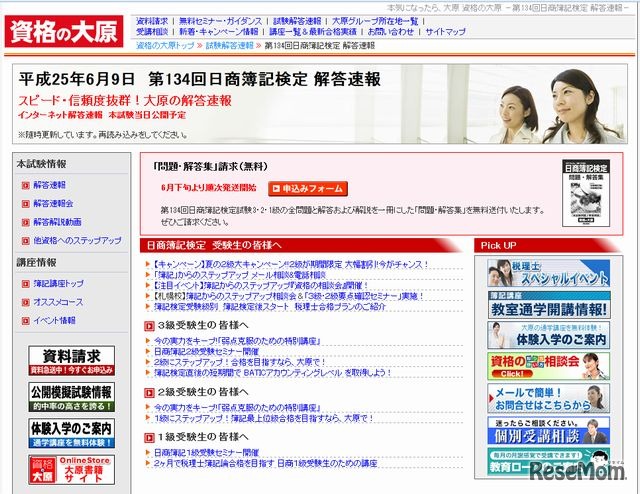
Task: Open お問い合わせ header link
Action: tap(391, 31)
